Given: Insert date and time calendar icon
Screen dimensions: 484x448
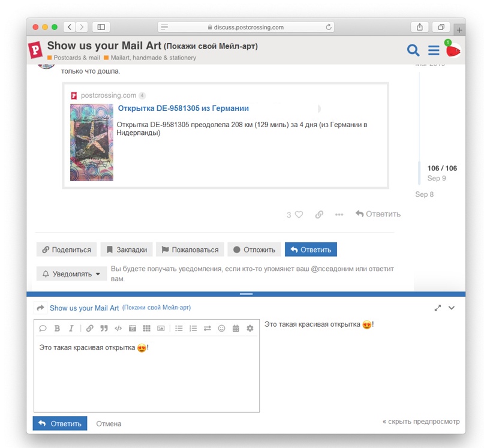Looking at the screenshot, I should (x=236, y=328).
